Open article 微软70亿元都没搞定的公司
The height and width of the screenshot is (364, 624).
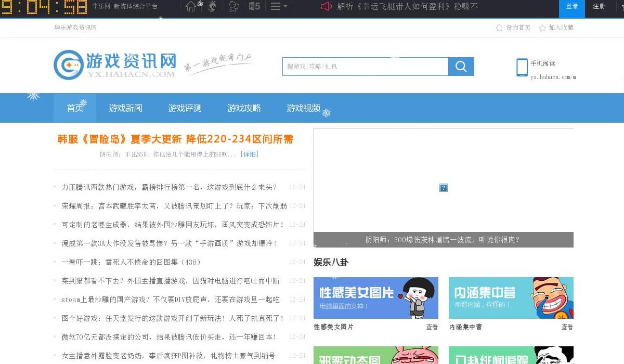(x=170, y=337)
